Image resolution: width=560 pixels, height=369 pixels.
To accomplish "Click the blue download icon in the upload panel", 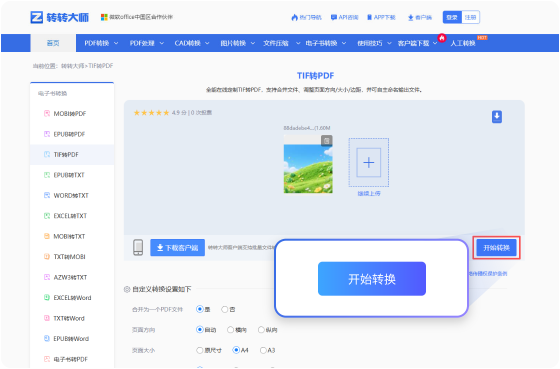I will pyautogui.click(x=497, y=117).
